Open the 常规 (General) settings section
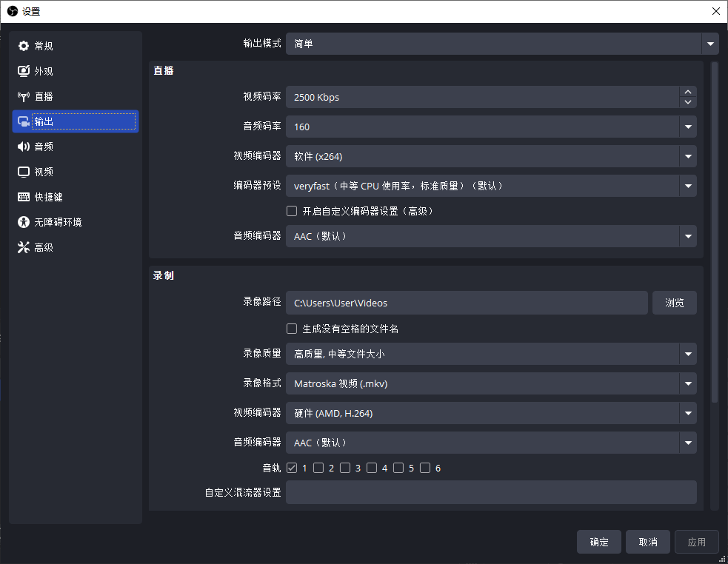Image resolution: width=728 pixels, height=564 pixels. [42, 45]
